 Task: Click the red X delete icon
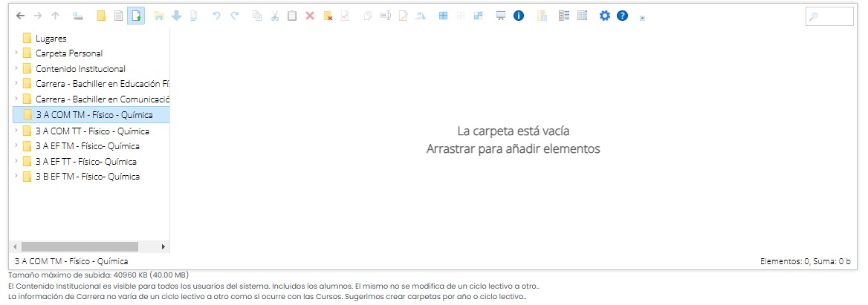[309, 16]
